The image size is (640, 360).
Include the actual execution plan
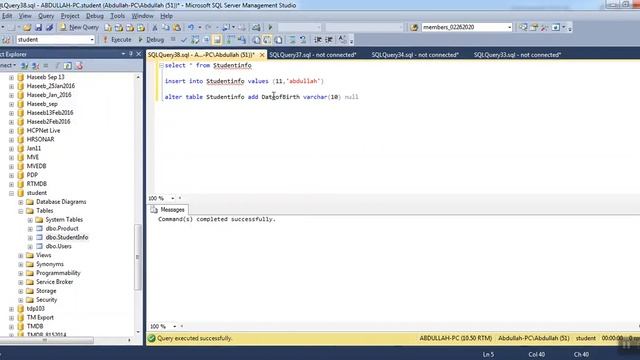(231, 40)
